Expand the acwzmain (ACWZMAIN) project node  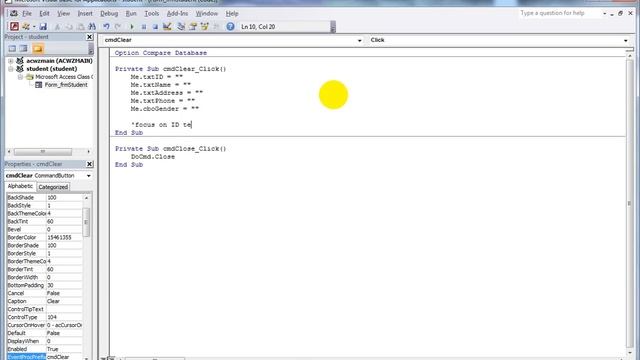point(11,61)
